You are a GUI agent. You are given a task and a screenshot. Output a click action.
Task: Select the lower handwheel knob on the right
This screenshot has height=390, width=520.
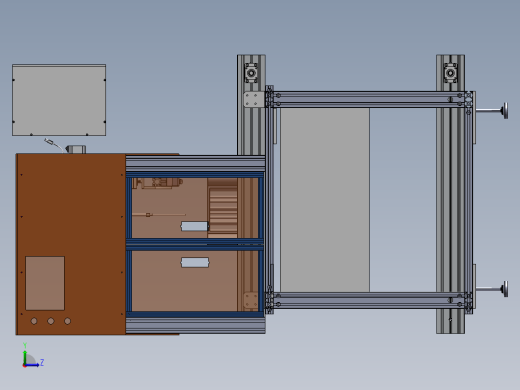point(506,289)
